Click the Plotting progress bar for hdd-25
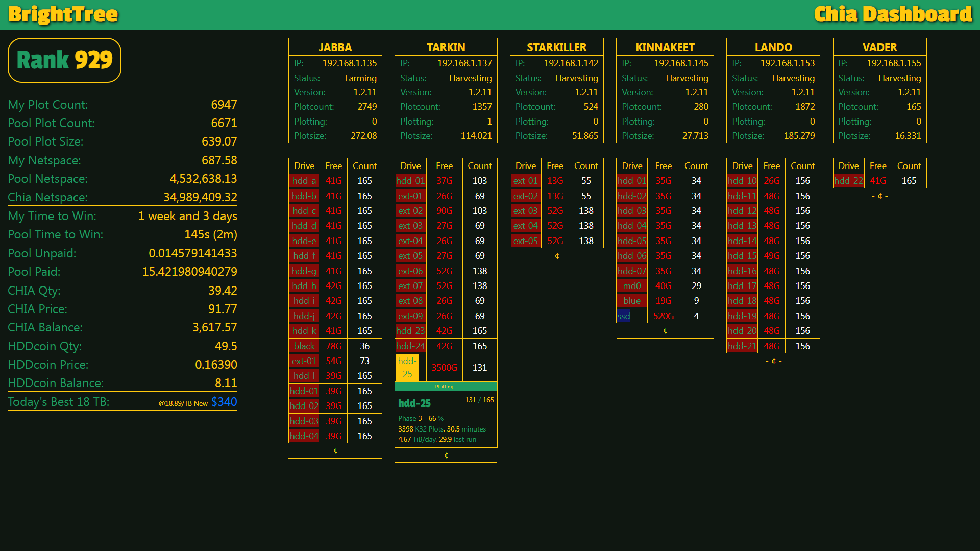This screenshot has height=551, width=980. click(x=446, y=387)
